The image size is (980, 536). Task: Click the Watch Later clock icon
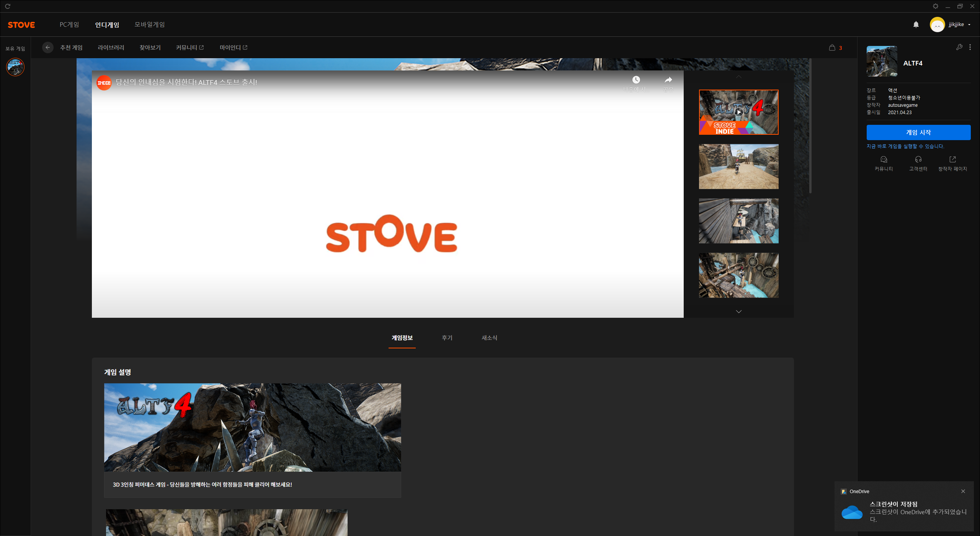(636, 80)
